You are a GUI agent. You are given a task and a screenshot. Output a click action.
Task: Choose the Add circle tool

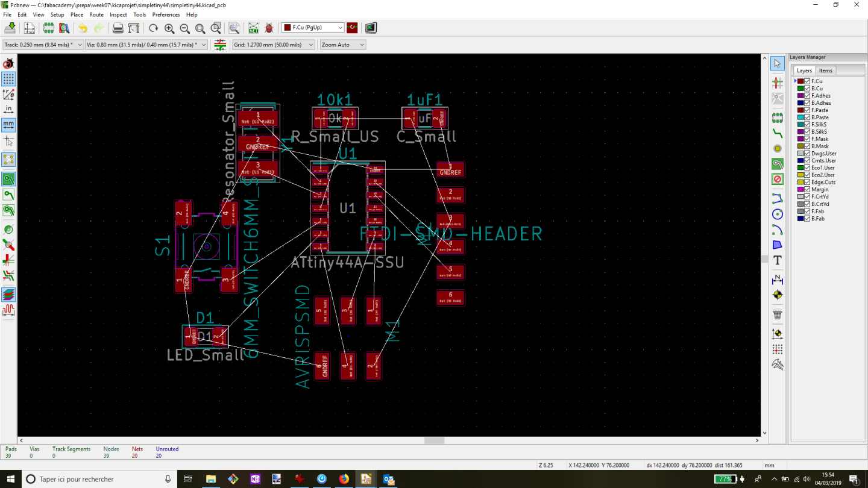coord(778,214)
